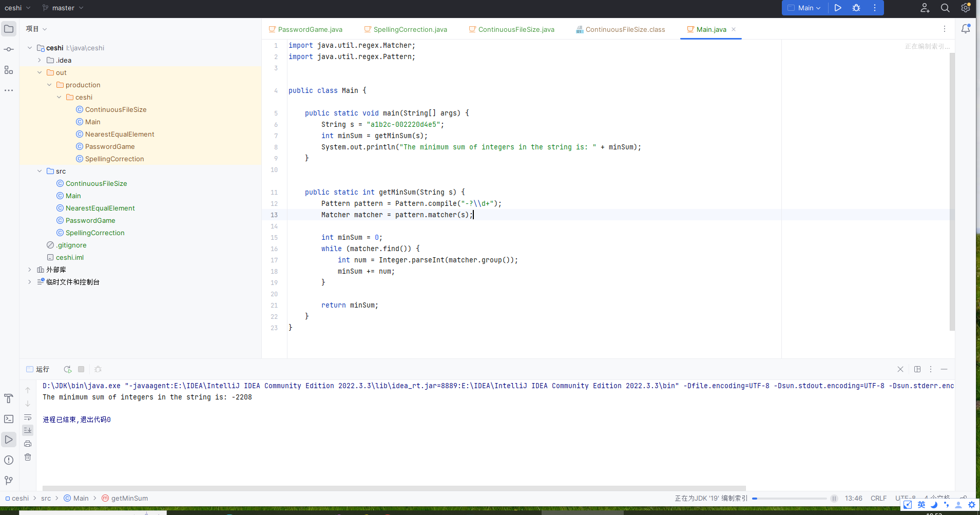The image size is (980, 515).
Task: Select the 运行 panel tab
Action: (x=37, y=369)
